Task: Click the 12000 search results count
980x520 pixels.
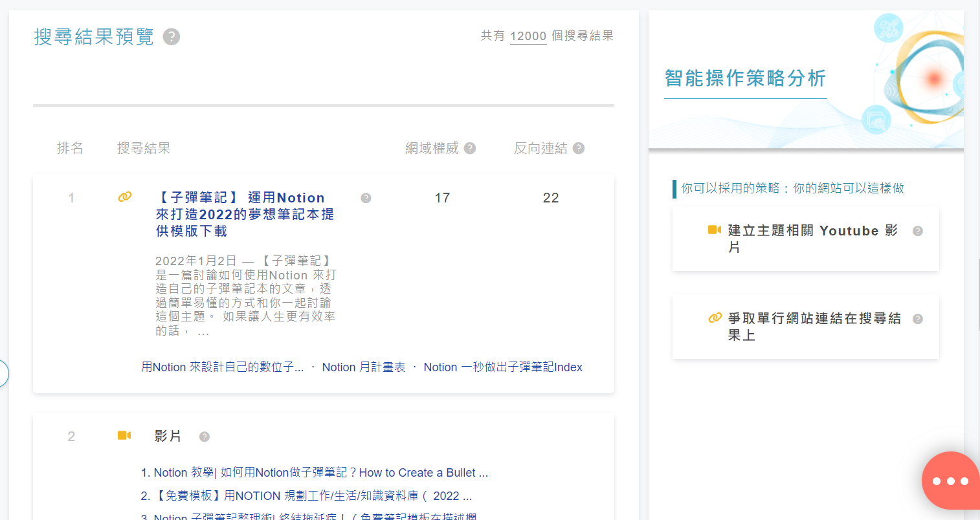Action: coord(528,36)
